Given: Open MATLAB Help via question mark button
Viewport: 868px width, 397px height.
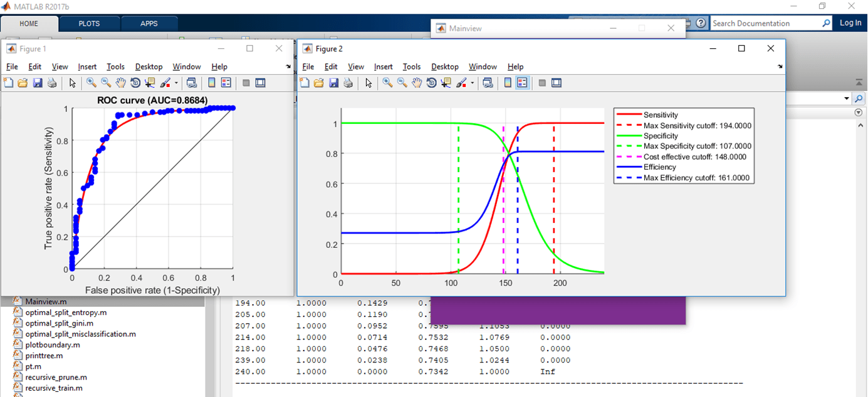Looking at the screenshot, I should (x=700, y=23).
